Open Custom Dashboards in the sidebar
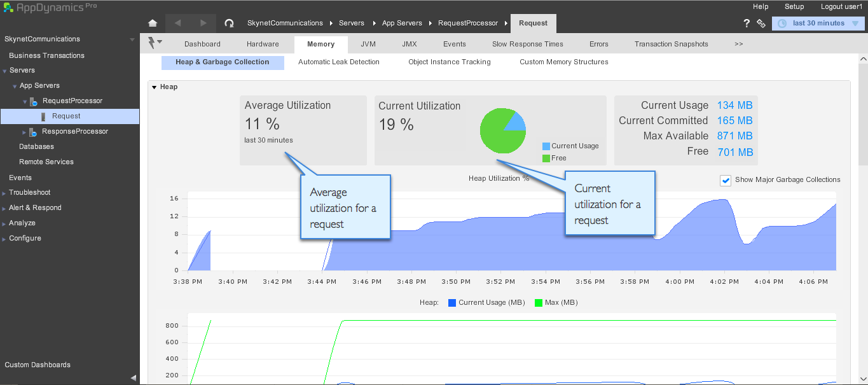868x385 pixels. [x=38, y=365]
